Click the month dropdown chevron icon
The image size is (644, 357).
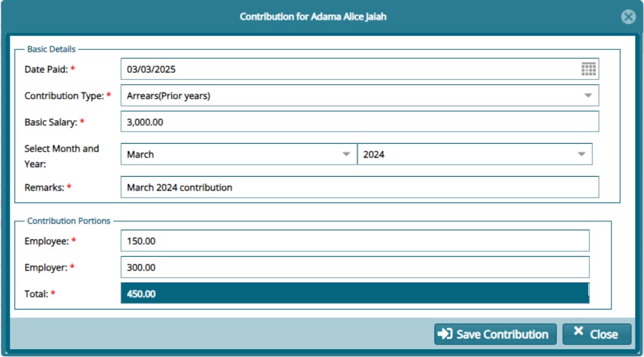[x=346, y=153]
